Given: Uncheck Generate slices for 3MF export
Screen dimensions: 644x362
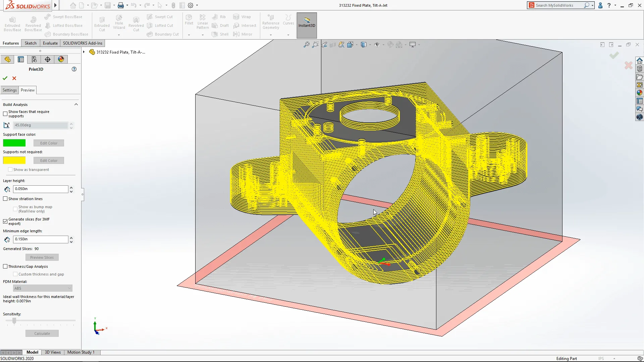Looking at the screenshot, I should pyautogui.click(x=5, y=221).
